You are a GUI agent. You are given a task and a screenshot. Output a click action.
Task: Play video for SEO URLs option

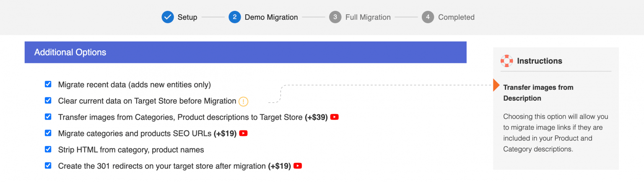243,133
